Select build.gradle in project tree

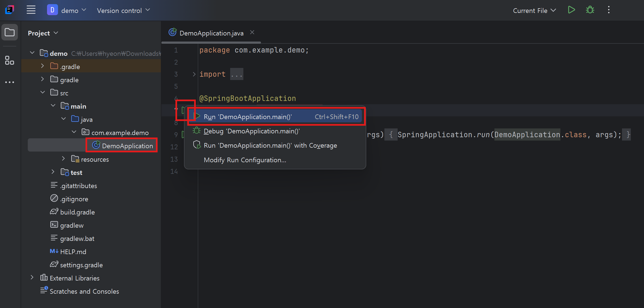coord(77,212)
